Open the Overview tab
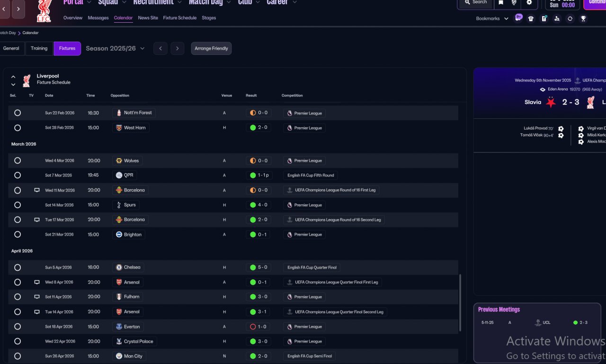The image size is (606, 364). pos(73,18)
